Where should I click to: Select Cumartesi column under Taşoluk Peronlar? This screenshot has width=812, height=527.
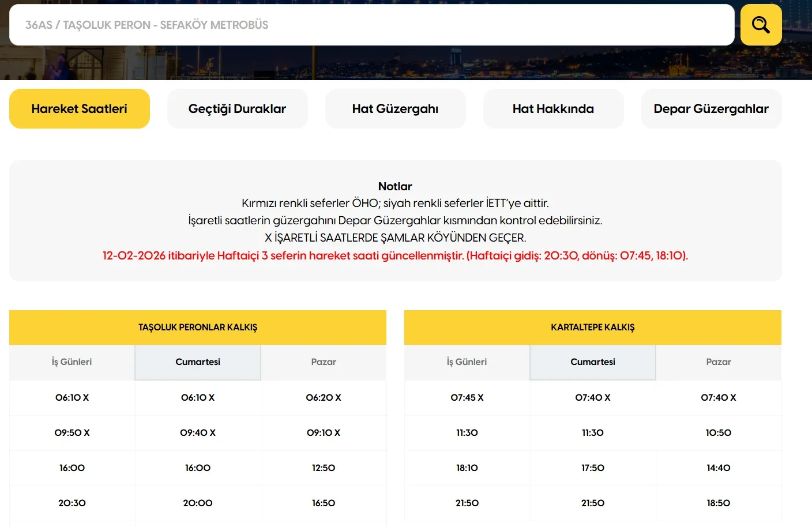(x=197, y=362)
